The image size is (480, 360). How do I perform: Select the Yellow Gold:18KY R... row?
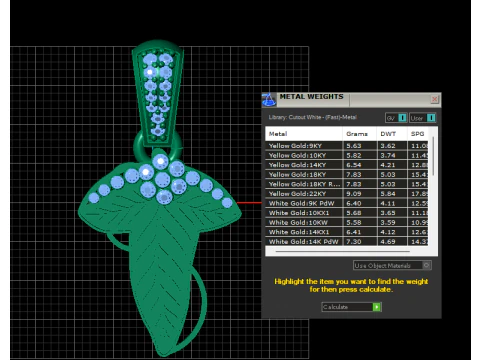(x=347, y=184)
